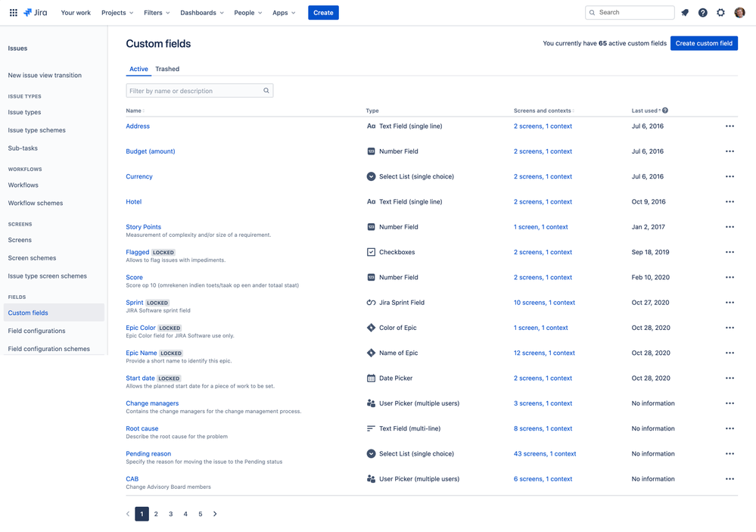Open Workflows in the sidebar
The height and width of the screenshot is (532, 756).
click(x=23, y=185)
